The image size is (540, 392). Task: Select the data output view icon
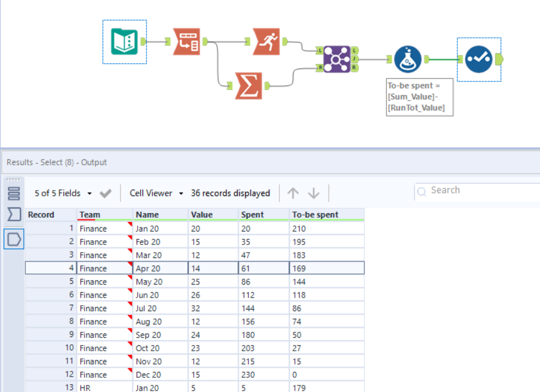coord(14,239)
